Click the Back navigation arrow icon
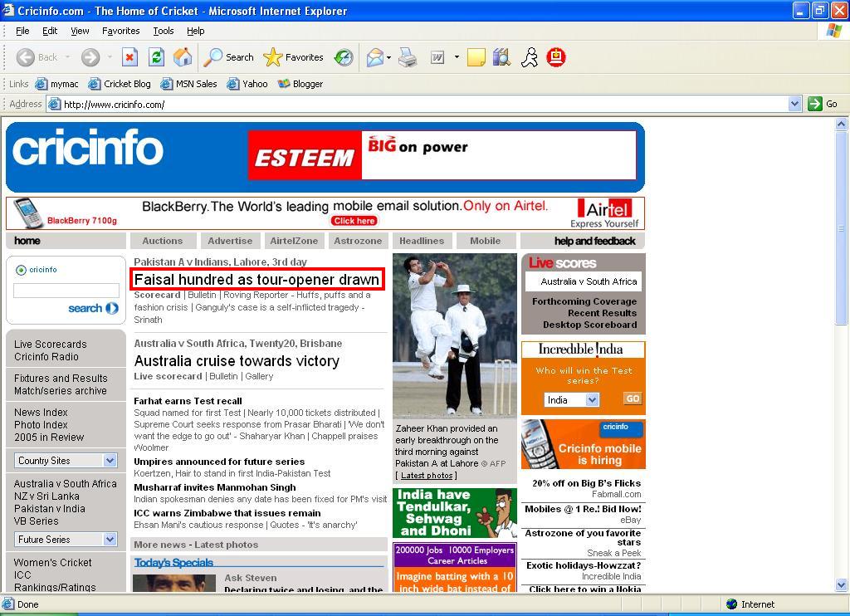This screenshot has height=616, width=850. tap(26, 57)
